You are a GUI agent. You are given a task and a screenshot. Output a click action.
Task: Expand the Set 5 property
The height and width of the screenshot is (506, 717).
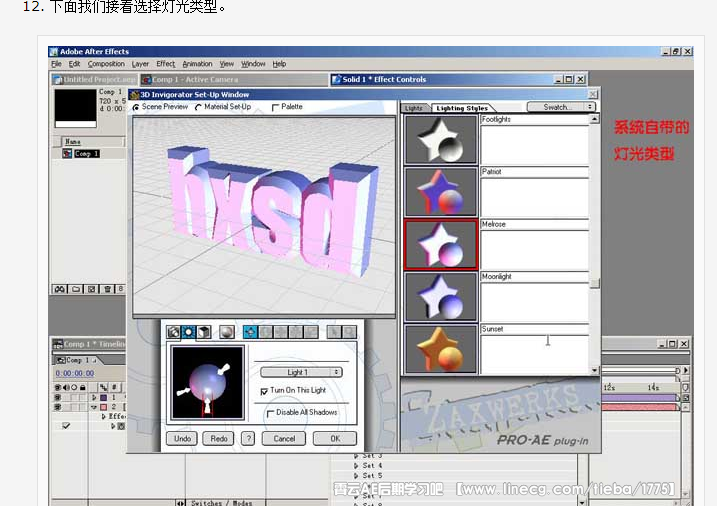tap(356, 475)
